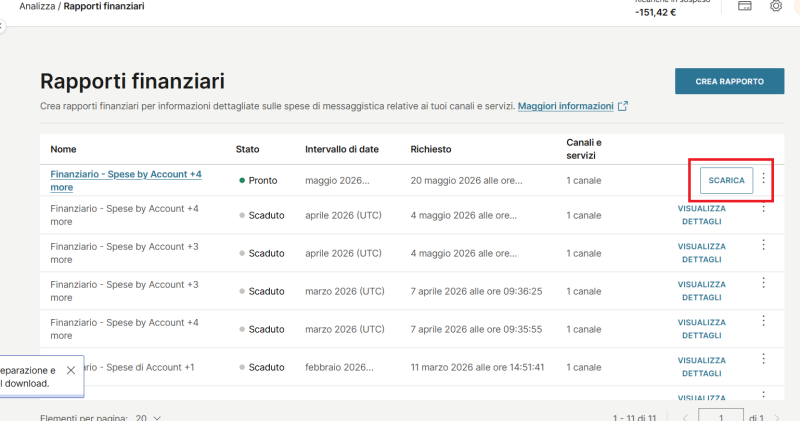Screen dimensions: 800x421
Task: View details of report requested 7 aprile 09:36:25
Action: [702, 291]
